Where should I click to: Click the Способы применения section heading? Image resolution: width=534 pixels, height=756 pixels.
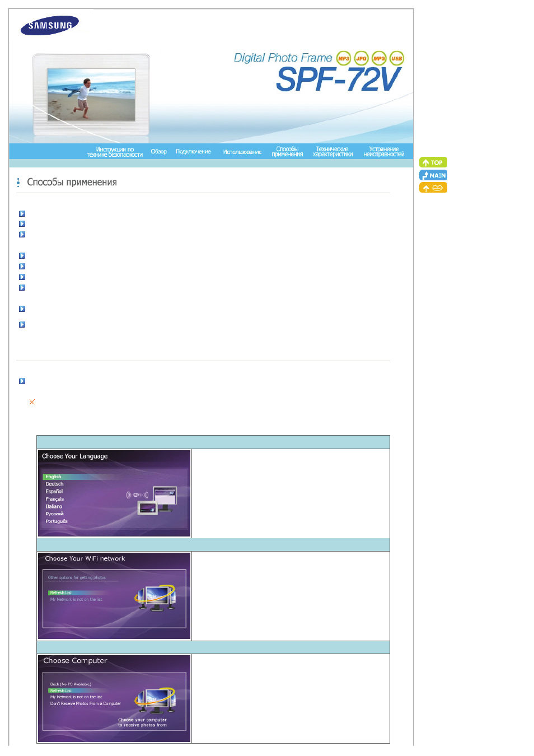72,182
